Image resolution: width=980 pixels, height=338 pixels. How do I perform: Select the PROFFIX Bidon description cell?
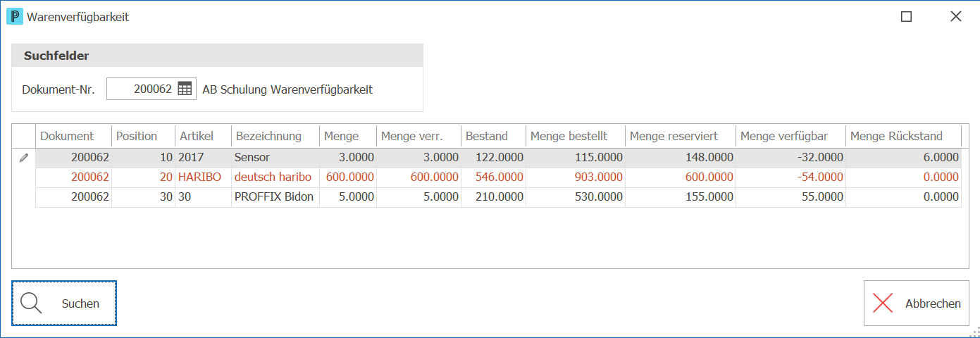275,197
